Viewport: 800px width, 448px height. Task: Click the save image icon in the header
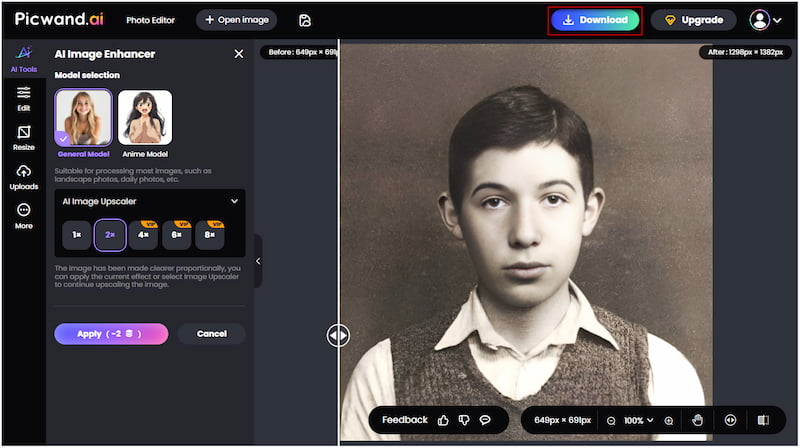click(305, 20)
